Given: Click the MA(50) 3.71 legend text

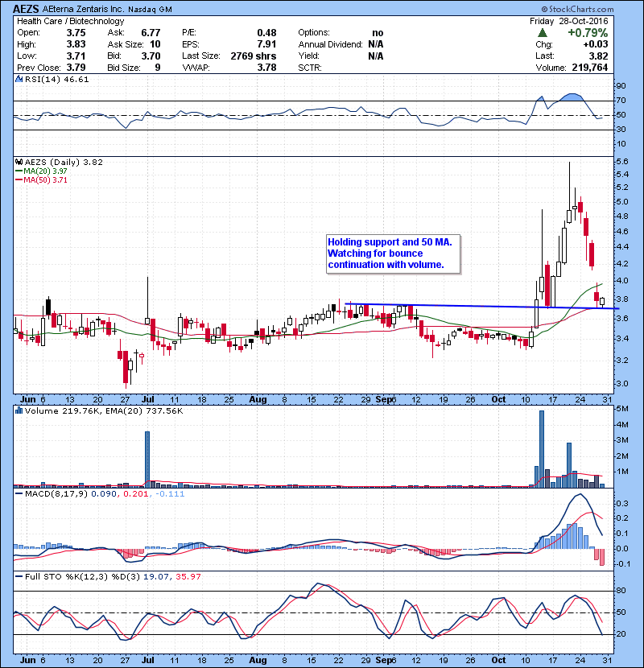Looking at the screenshot, I should [45, 179].
